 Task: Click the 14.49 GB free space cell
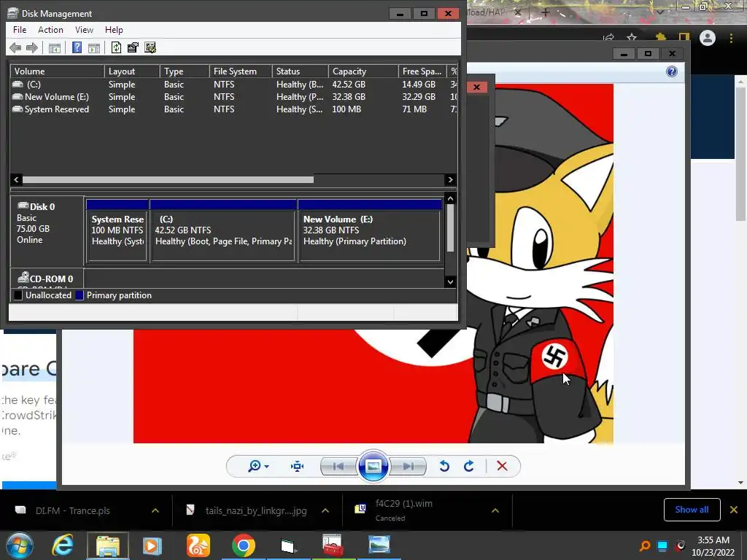click(x=419, y=85)
